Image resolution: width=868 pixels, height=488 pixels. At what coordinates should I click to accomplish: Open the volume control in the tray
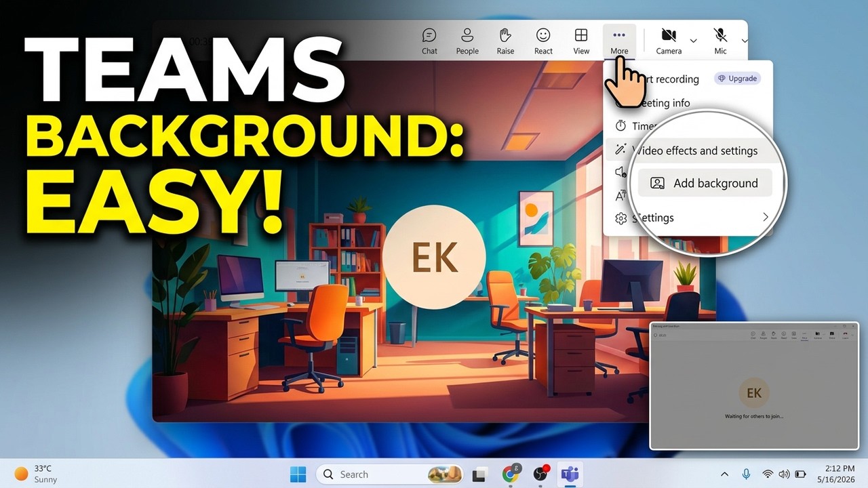click(785, 474)
